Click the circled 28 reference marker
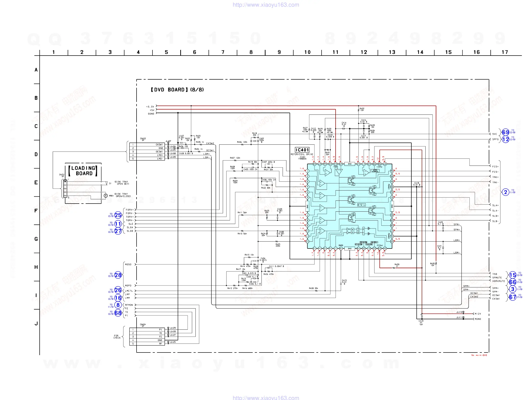This screenshot has width=532, height=400. (118, 275)
